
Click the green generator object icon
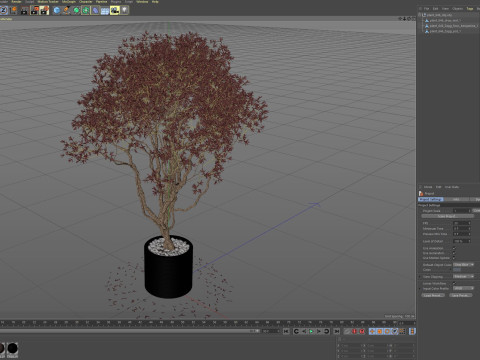tap(76, 10)
